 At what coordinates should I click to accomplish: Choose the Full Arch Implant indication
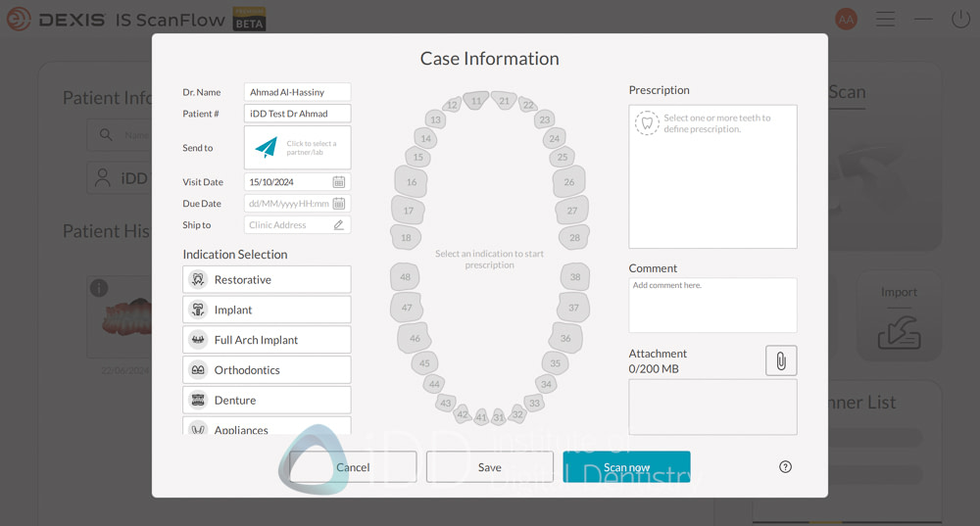pyautogui.click(x=267, y=339)
